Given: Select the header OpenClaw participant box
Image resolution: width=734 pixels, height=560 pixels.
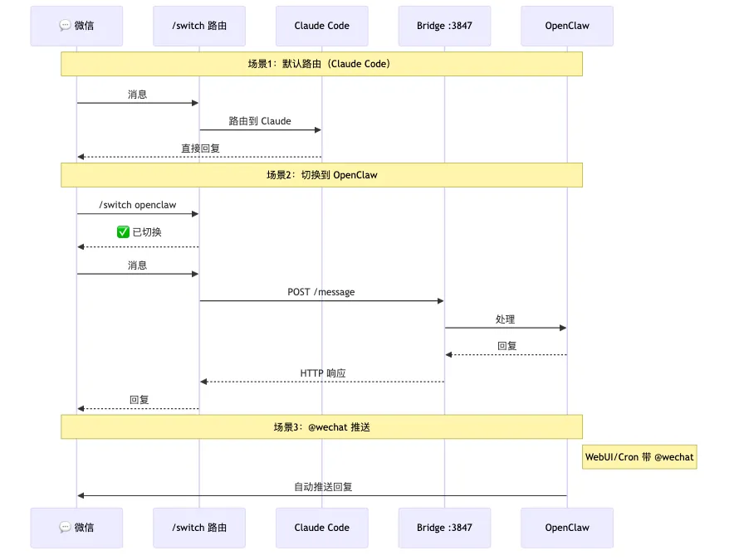Looking at the screenshot, I should tap(567, 27).
